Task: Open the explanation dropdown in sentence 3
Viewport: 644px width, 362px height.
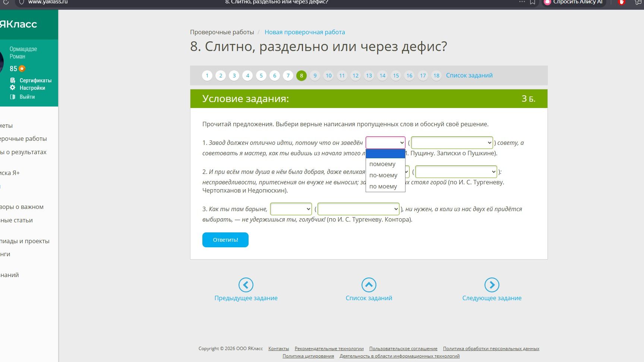Action: 358,209
